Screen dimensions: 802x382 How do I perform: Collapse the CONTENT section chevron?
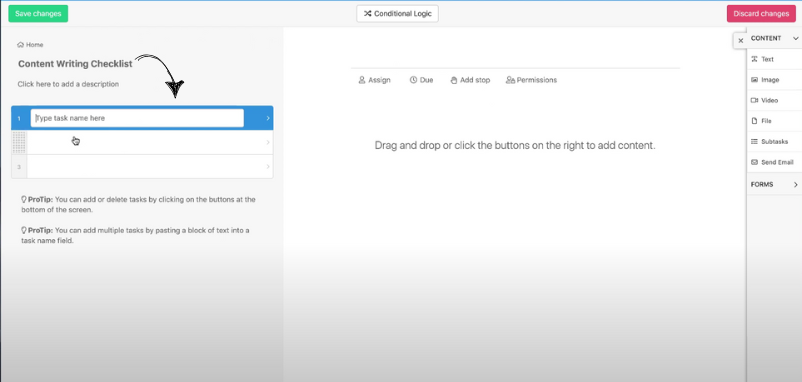tap(795, 38)
